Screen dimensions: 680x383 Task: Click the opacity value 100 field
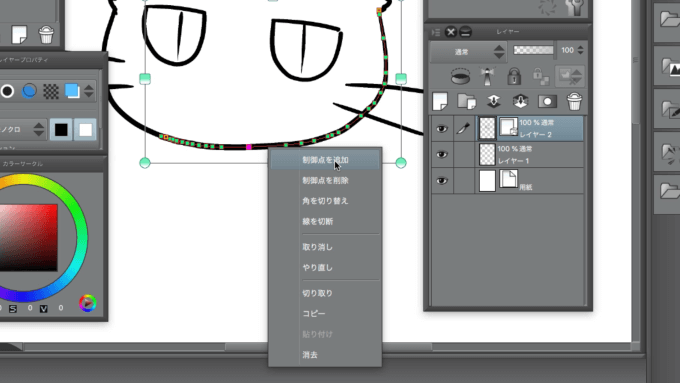coord(567,50)
